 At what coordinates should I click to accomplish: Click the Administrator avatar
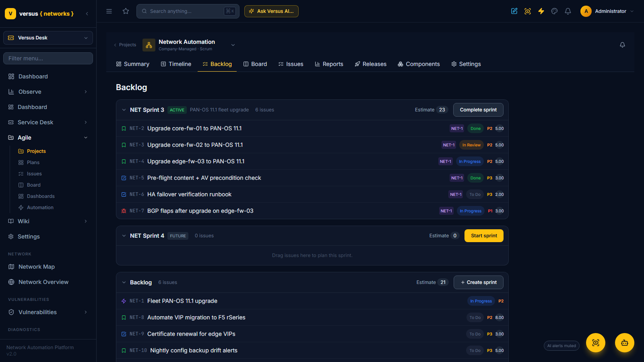(x=586, y=11)
